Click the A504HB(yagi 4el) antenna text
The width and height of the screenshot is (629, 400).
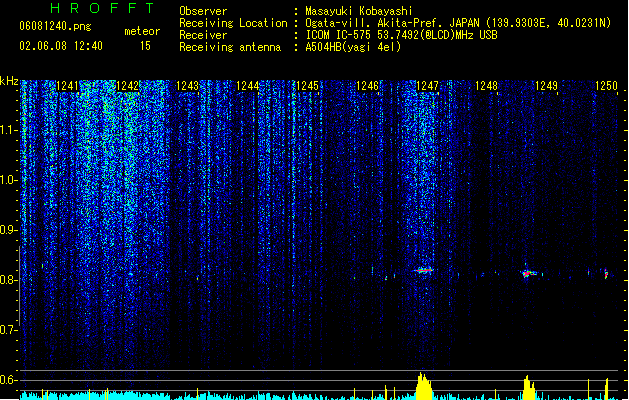point(353,47)
